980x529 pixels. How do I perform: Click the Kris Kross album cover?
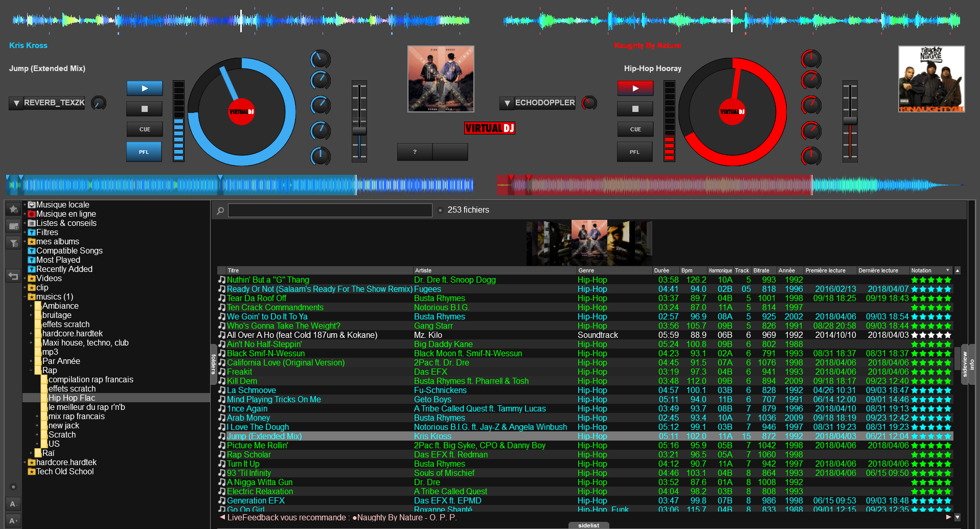pos(441,79)
